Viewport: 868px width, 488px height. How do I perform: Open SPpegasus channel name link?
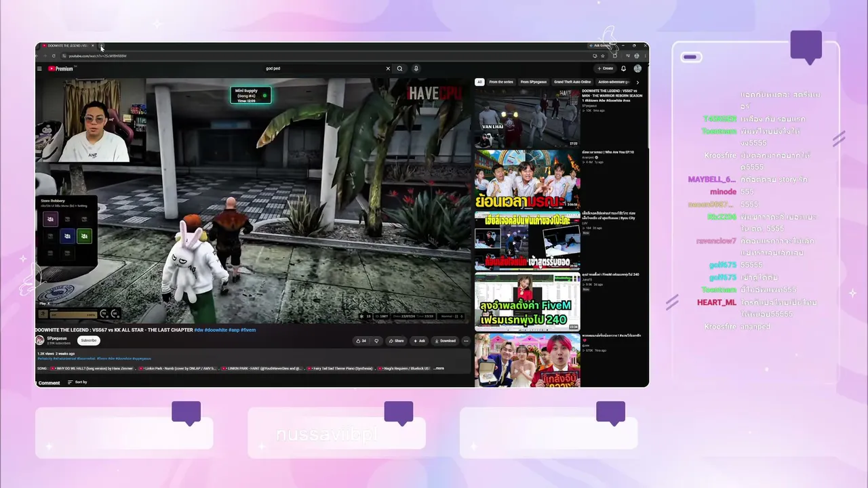57,338
